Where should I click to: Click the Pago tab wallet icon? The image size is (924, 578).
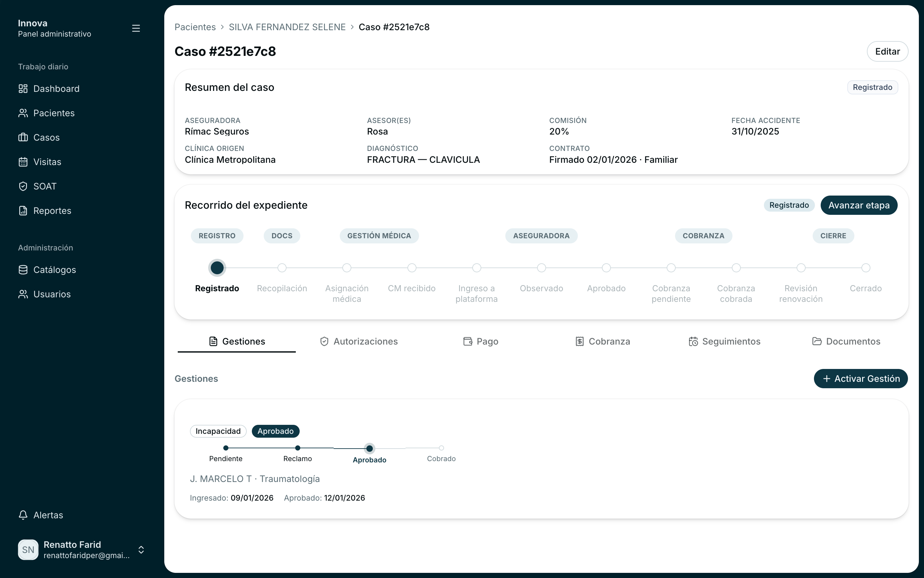pos(468,341)
